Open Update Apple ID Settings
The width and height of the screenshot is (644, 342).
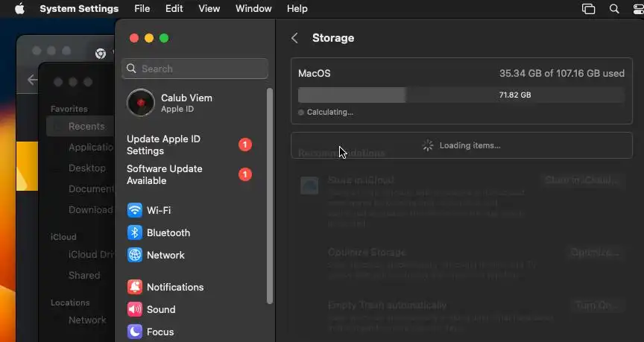[163, 145]
